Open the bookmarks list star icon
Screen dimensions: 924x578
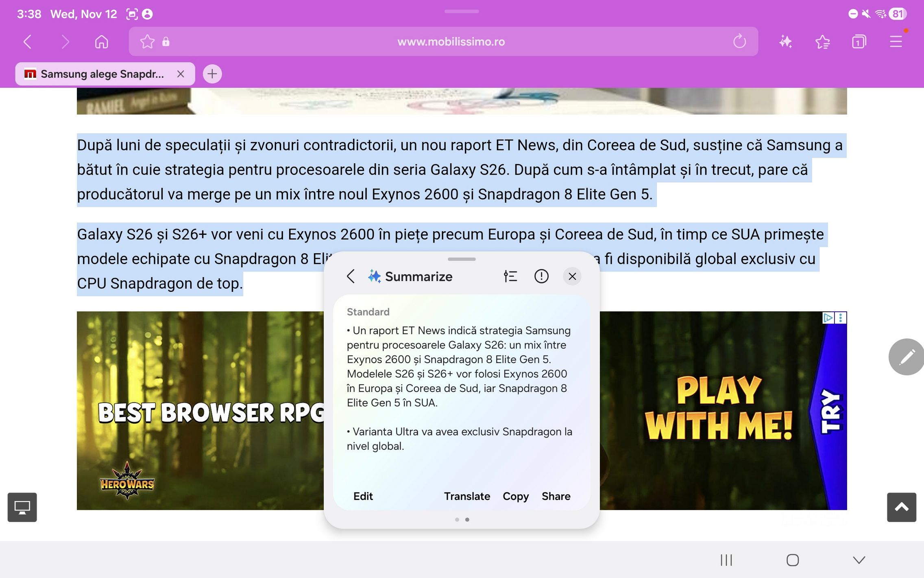(x=822, y=42)
